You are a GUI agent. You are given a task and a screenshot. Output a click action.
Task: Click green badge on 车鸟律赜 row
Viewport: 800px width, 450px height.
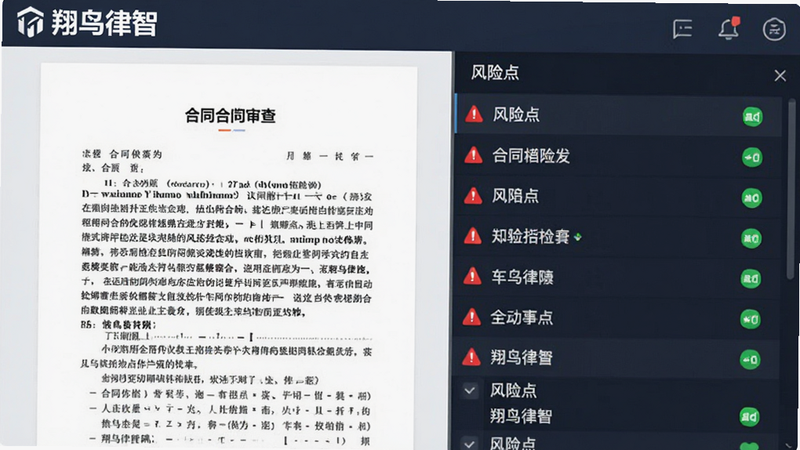751,279
